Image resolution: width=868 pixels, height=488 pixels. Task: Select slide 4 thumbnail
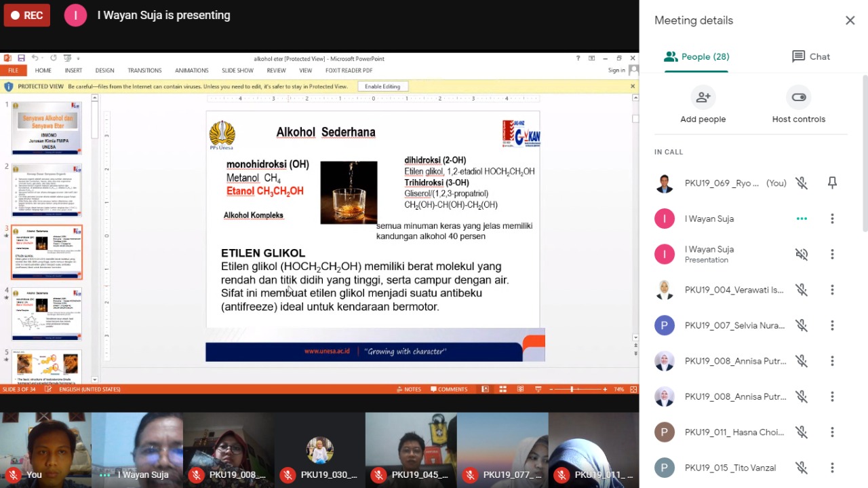click(x=47, y=314)
